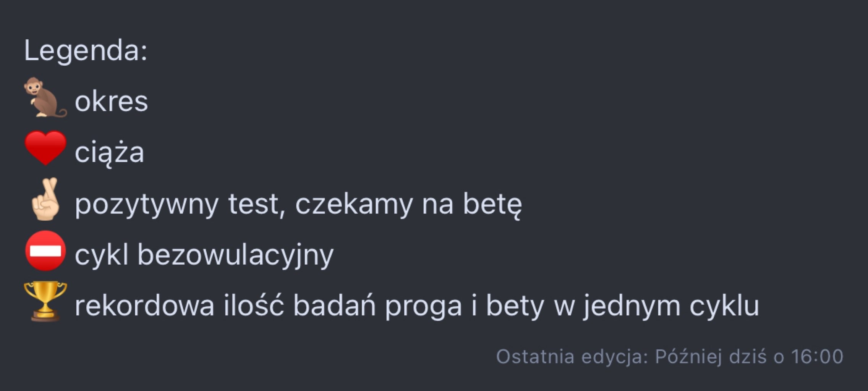Click the phrase czekamy na betę
Viewport: 868px width, 391px height.
(408, 204)
